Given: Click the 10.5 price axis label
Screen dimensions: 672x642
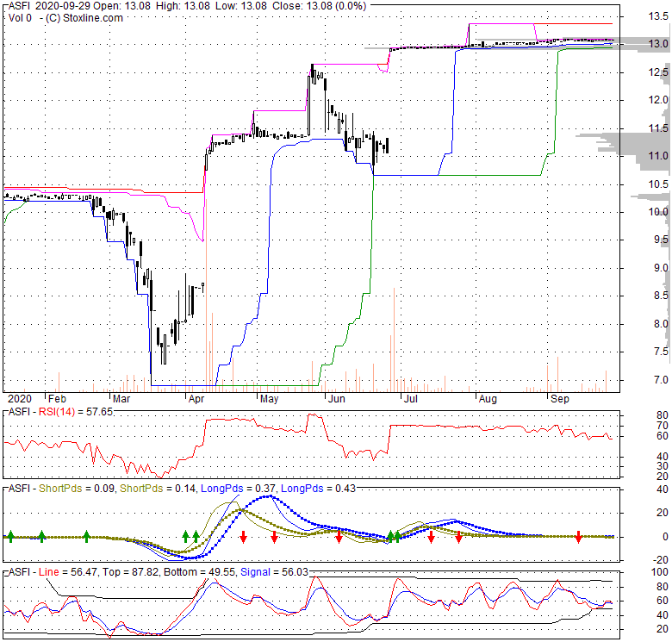Looking at the screenshot, I should 658,184.
